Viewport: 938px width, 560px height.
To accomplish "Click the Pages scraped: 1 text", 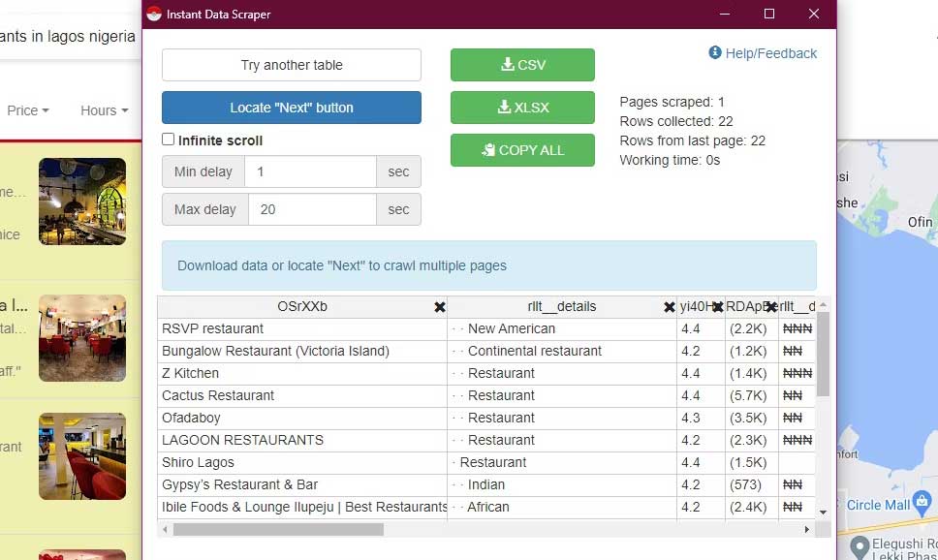I will point(672,102).
